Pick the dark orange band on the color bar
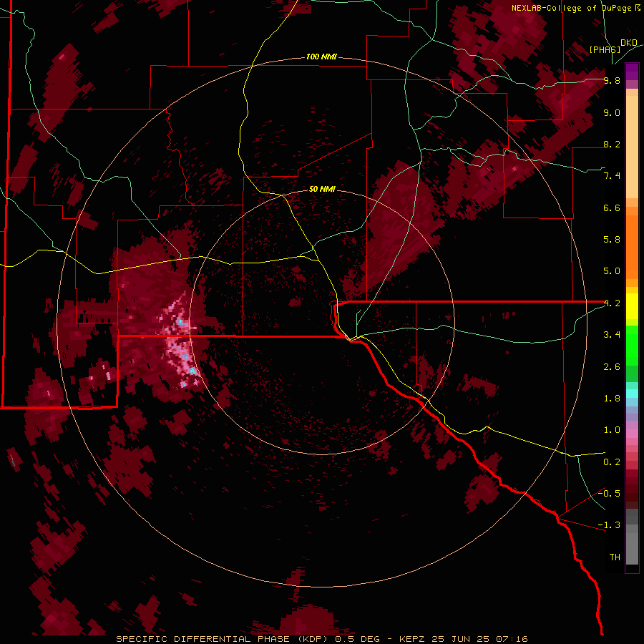 tap(632, 246)
